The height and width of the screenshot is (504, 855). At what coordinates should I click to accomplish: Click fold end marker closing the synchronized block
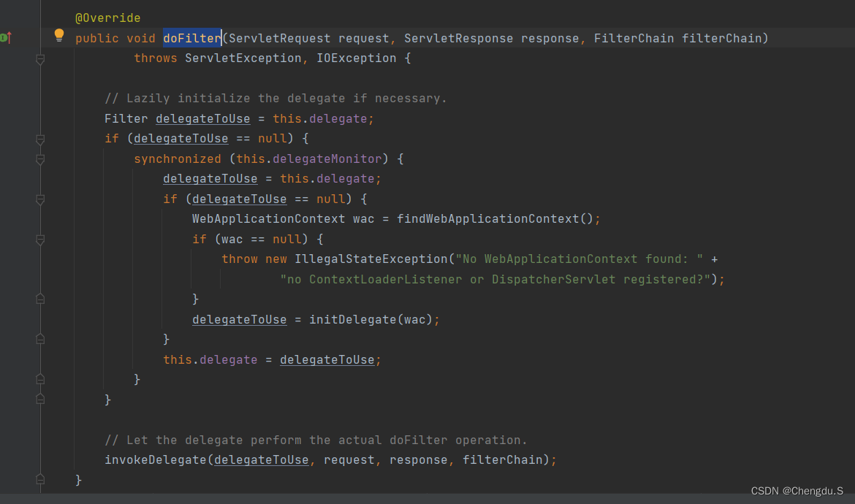tap(40, 378)
